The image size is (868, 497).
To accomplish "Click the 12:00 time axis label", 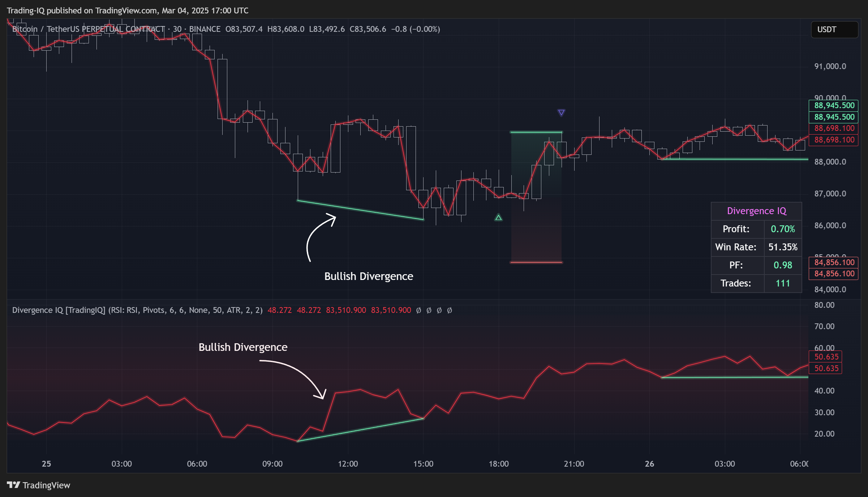I will 348,464.
